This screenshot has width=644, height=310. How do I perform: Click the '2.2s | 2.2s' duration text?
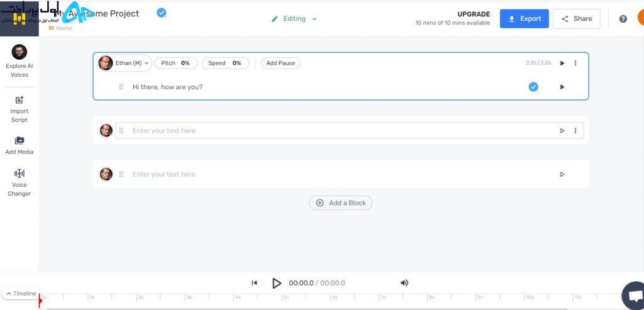pyautogui.click(x=538, y=64)
